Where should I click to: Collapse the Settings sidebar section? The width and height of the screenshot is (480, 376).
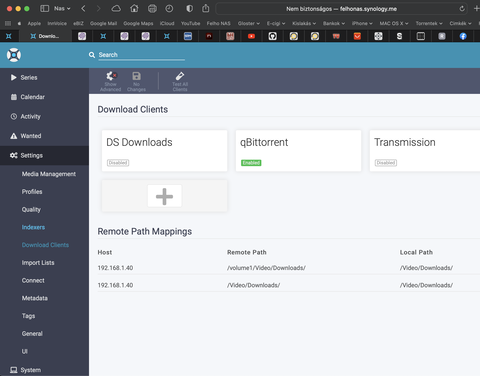pyautogui.click(x=44, y=155)
